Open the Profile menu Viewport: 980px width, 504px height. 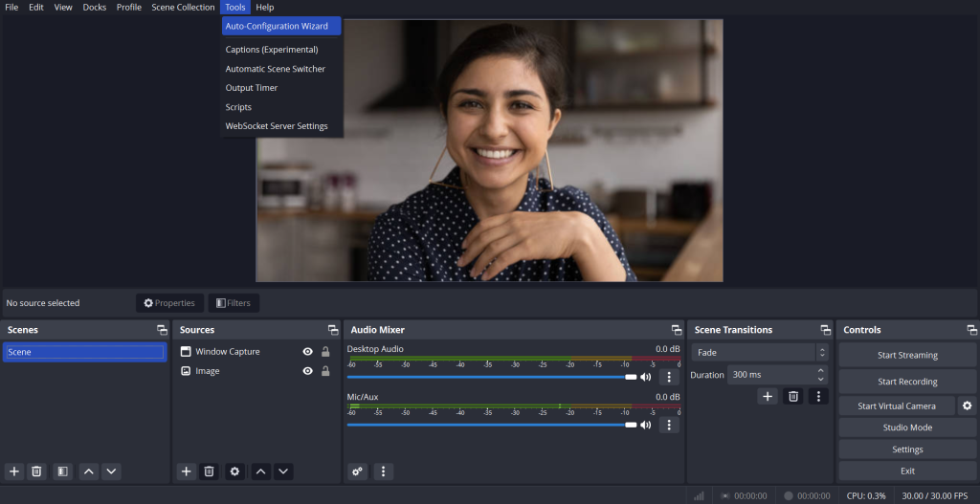point(129,8)
